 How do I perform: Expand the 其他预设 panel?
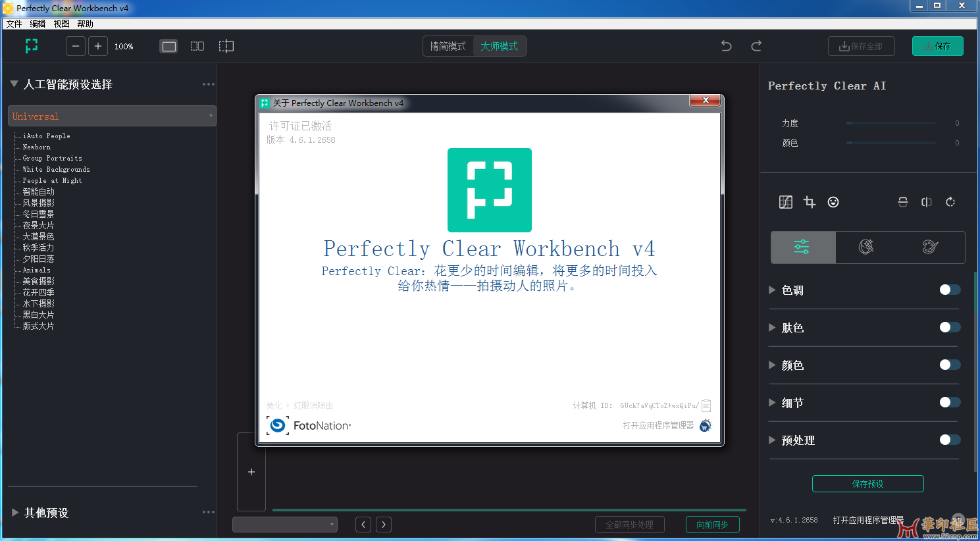coord(14,512)
